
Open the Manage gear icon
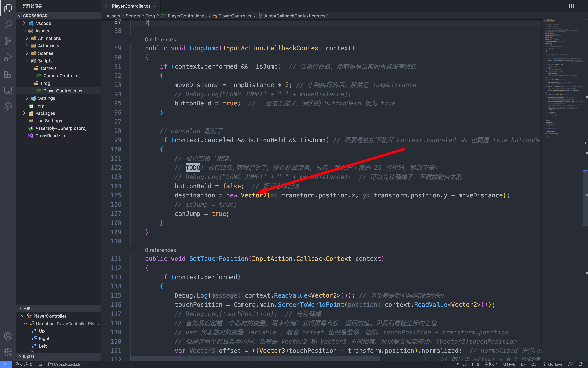click(x=8, y=352)
